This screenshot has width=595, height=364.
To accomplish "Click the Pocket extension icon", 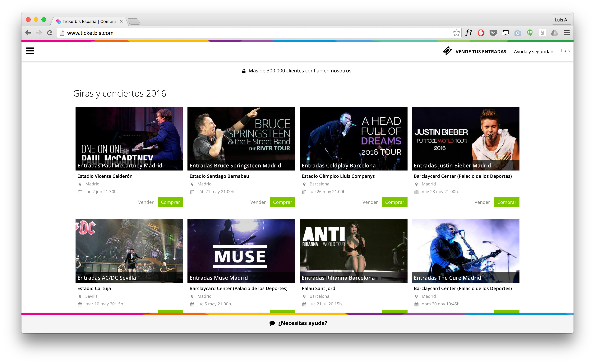I will point(493,33).
